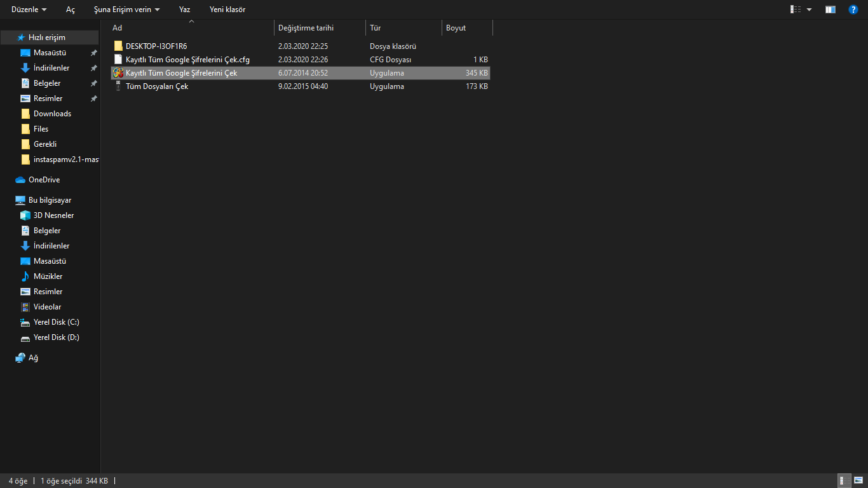Click the pin icon beside Resimler
The width and height of the screenshot is (868, 488).
(x=93, y=98)
